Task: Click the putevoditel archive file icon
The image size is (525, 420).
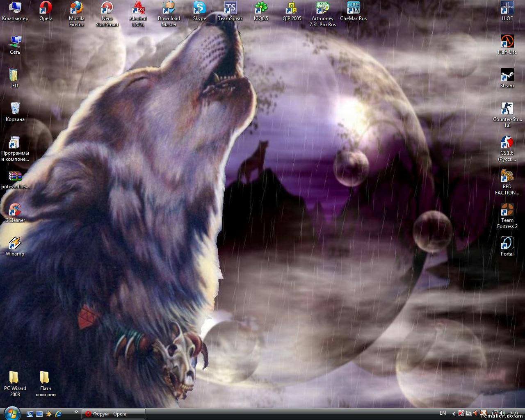Action: tap(15, 179)
